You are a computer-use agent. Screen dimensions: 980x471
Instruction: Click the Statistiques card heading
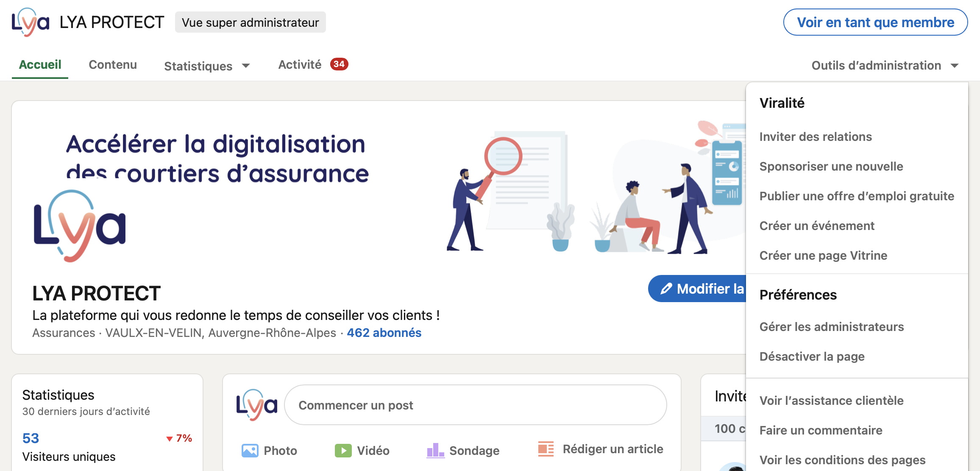pos(58,395)
